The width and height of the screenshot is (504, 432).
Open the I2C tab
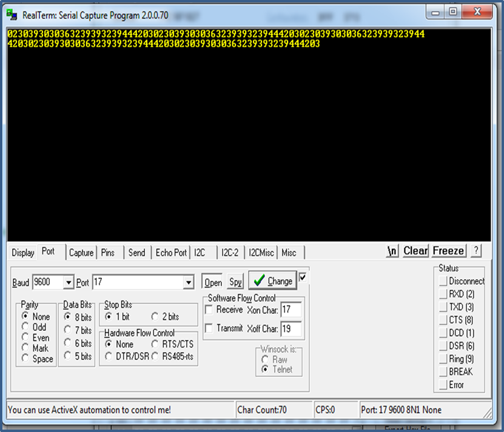200,253
